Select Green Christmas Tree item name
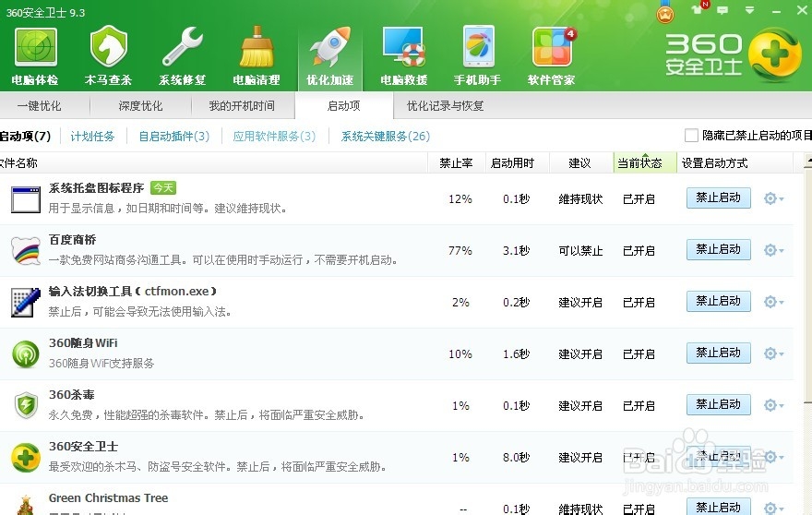This screenshot has height=515, width=812. tap(108, 498)
